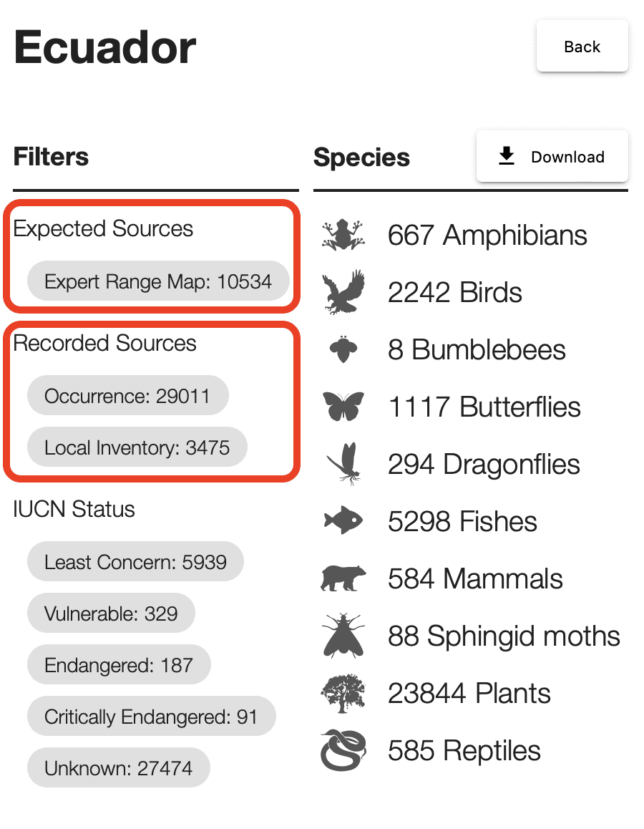Download the species list

pyautogui.click(x=552, y=157)
